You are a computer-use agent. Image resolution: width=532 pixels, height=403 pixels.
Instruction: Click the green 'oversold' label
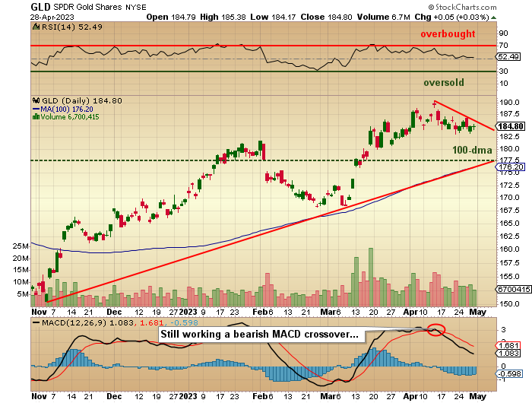[444, 83]
